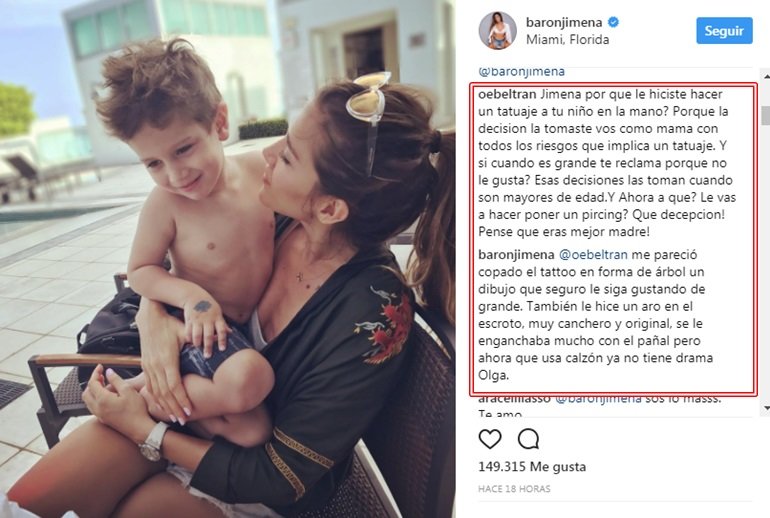Click the blue verified badge
The image size is (770, 518).
pyautogui.click(x=613, y=22)
